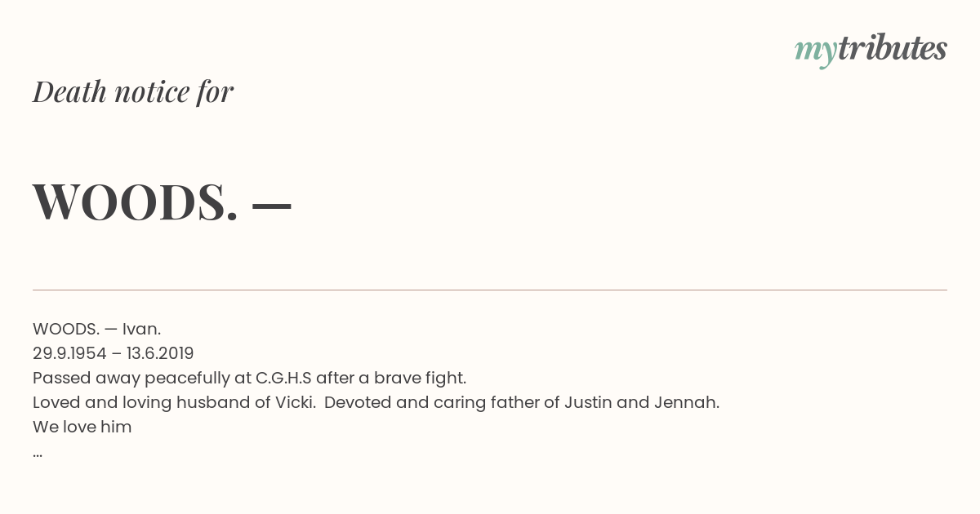This screenshot has height=514, width=980.
Task: Click the 'Death notice for' heading
Action: (133, 91)
